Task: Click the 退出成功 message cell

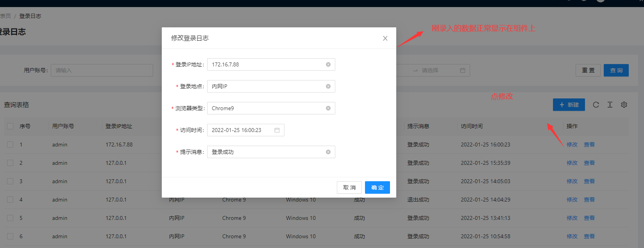Action: click(x=418, y=200)
